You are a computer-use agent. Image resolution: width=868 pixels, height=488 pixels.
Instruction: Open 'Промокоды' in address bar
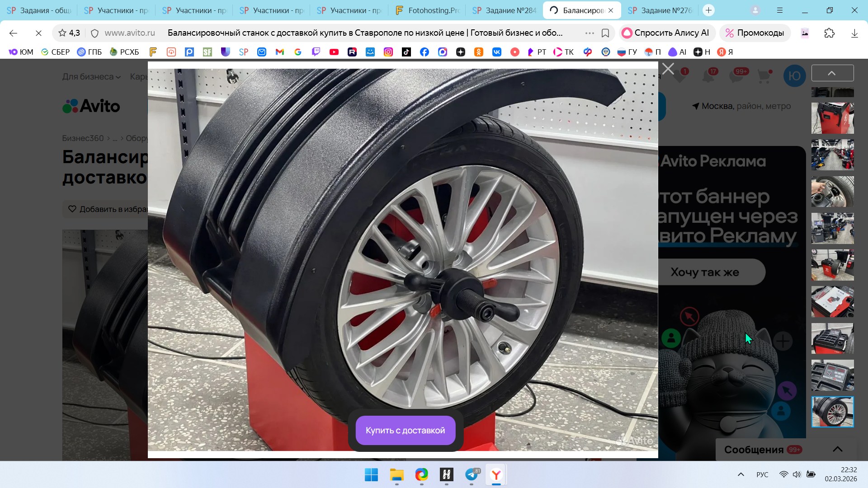[755, 33]
